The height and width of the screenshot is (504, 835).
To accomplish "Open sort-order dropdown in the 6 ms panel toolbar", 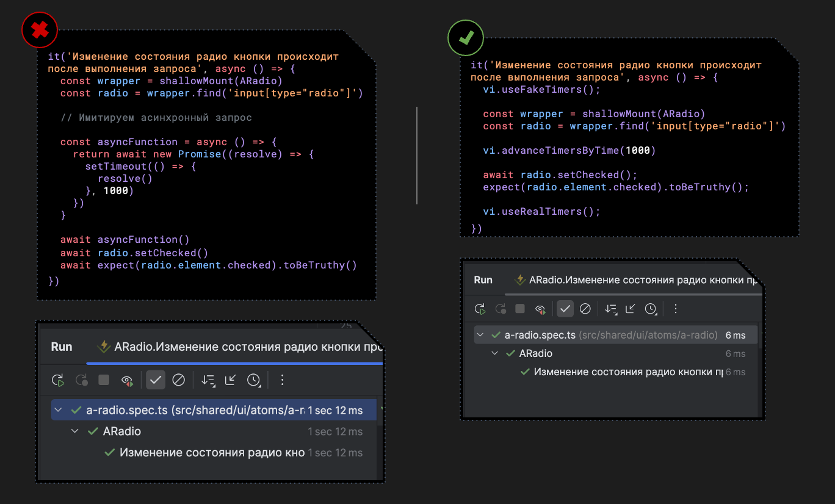I will coord(611,309).
